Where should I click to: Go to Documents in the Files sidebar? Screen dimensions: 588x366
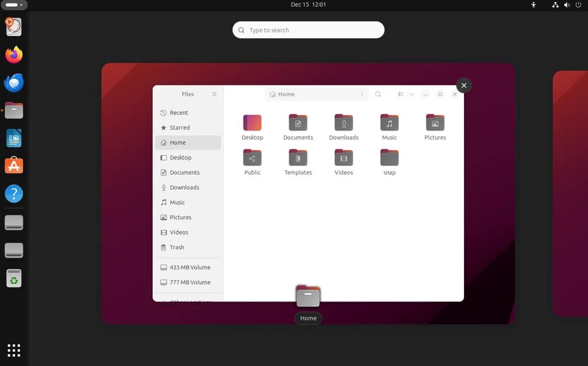coord(188,173)
